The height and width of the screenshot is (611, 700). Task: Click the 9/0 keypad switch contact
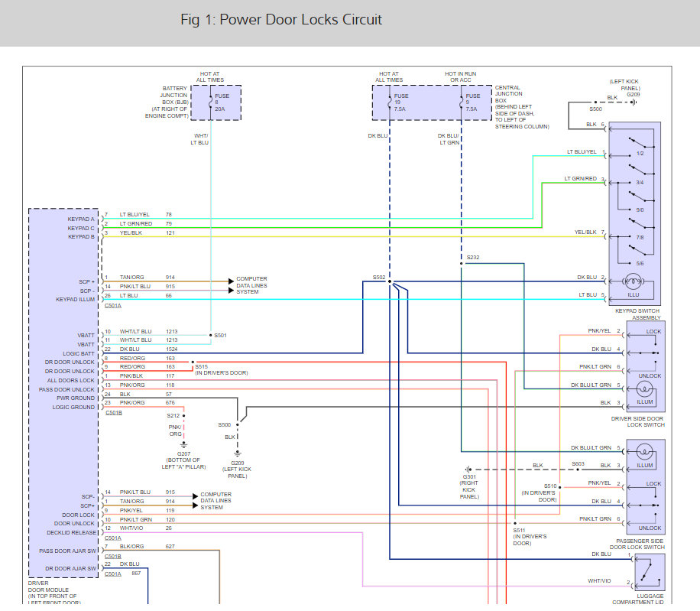(x=640, y=198)
